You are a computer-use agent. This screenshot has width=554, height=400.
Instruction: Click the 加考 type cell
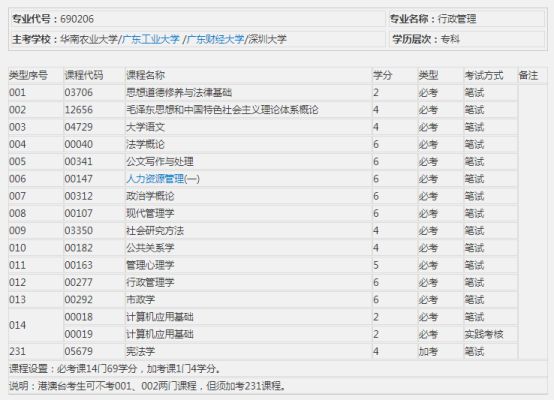point(428,352)
